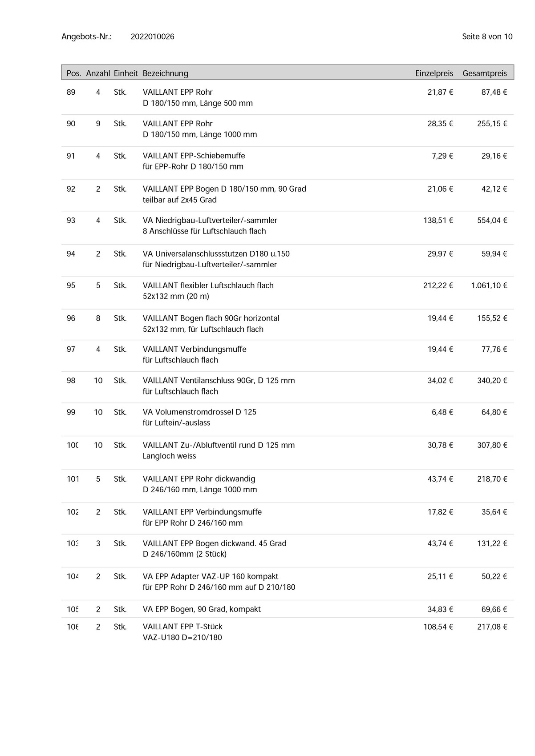This screenshot has width=535, height=756.
Task: Click the unit price 212,22 €
Action: (438, 286)
